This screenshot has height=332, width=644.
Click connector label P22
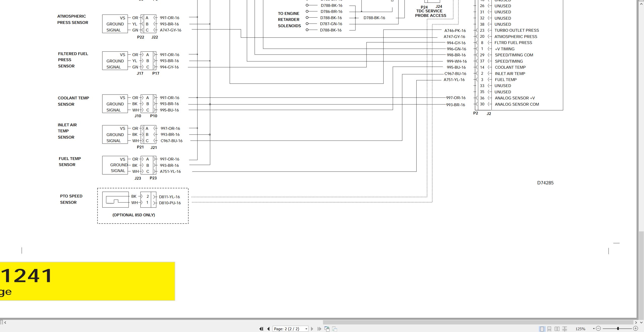[x=141, y=37]
